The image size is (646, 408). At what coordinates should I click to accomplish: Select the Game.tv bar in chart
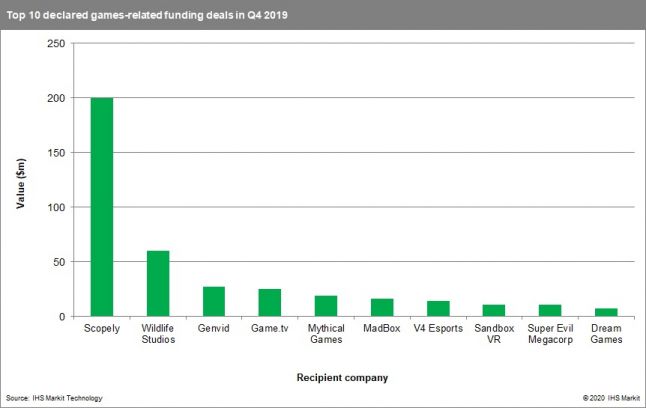[x=270, y=303]
